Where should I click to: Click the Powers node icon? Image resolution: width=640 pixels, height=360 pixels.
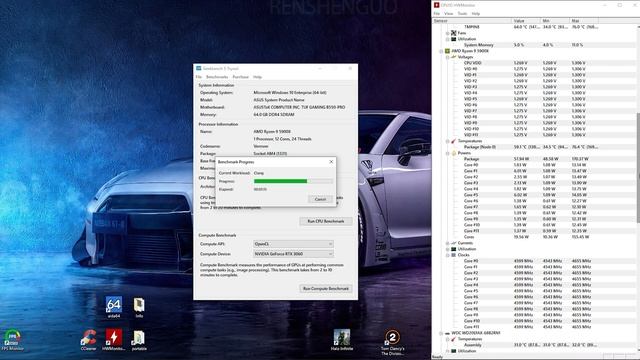[x=453, y=153]
